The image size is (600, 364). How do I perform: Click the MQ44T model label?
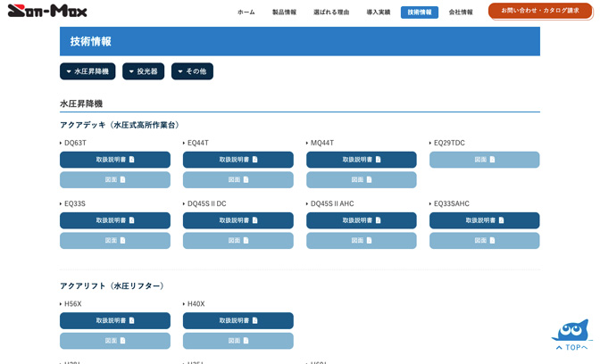tap(322, 143)
